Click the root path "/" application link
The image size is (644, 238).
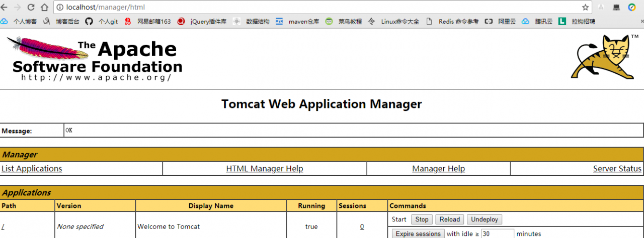coord(3,226)
